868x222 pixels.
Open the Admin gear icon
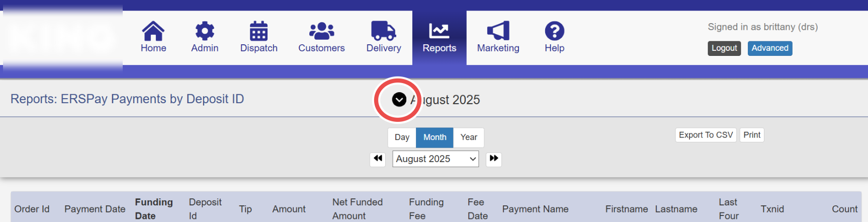[x=205, y=31]
